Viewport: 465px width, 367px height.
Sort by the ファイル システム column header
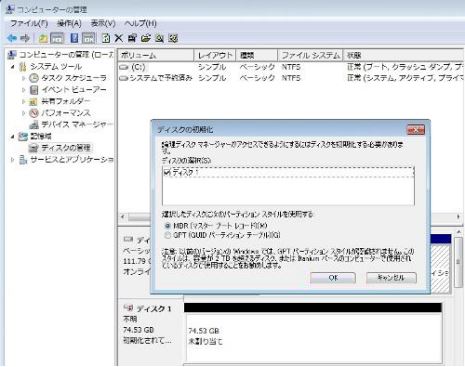coord(311,55)
